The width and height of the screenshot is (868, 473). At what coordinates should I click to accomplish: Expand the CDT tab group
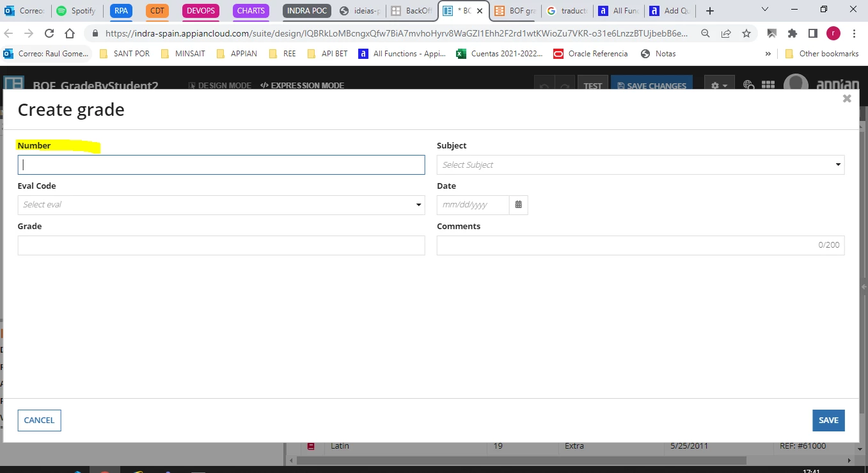coord(157,11)
